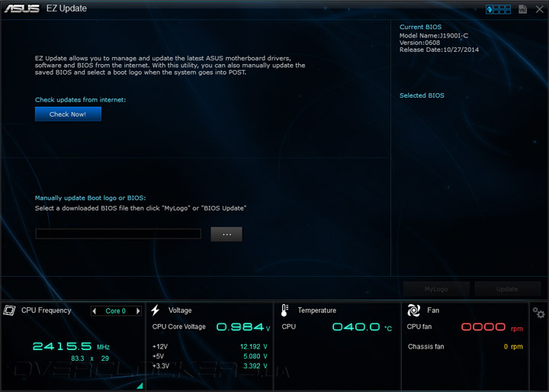Click the MyLogo button

436,289
